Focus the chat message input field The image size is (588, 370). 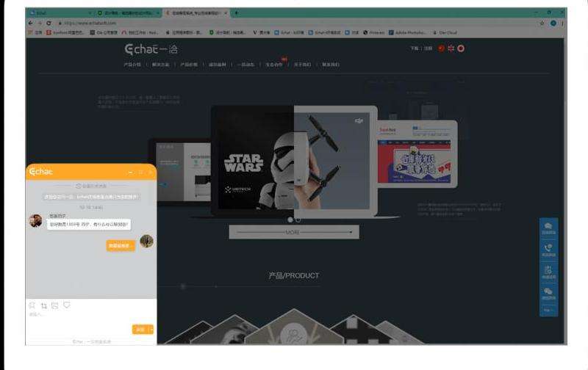[91, 318]
